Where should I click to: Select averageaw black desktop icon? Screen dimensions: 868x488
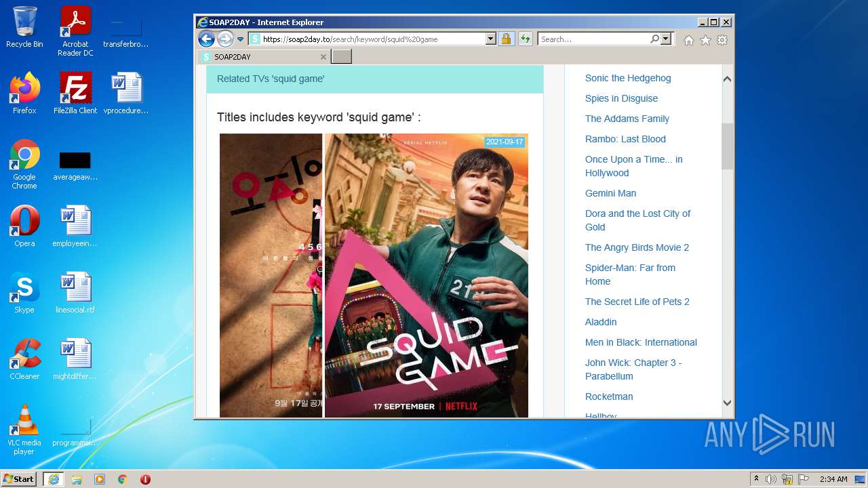point(75,166)
